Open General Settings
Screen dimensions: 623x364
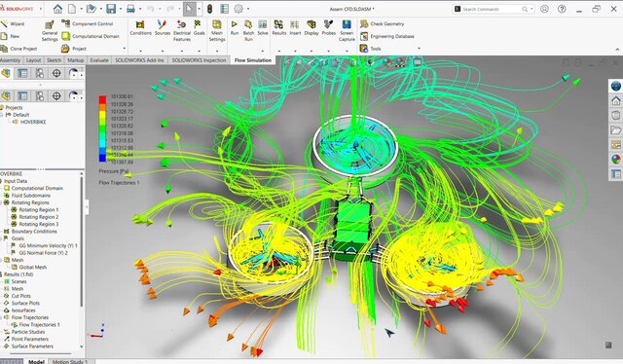[50, 30]
